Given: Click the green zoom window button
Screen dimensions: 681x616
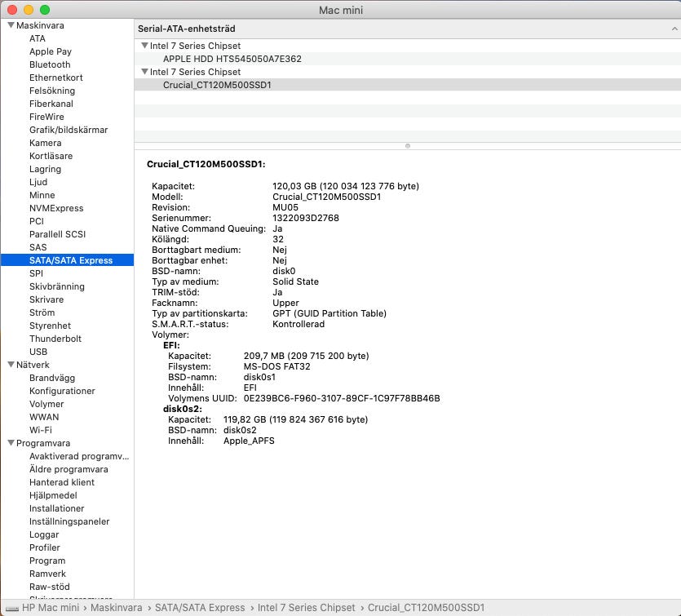Looking at the screenshot, I should click(45, 10).
